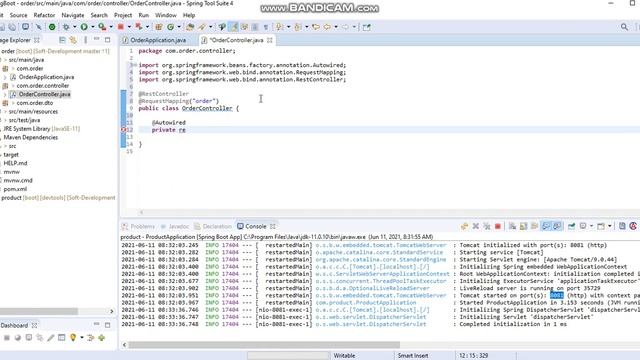Toggle Link with Editor in Package Explorer
This screenshot has width=640, height=360.
[x=73, y=40]
